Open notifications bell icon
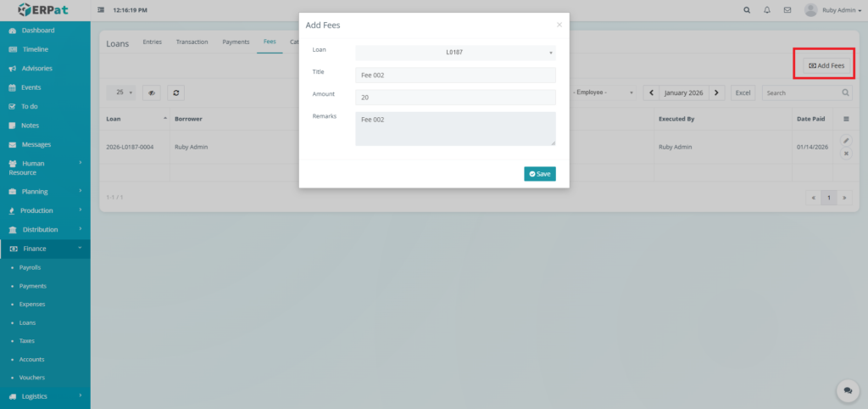Screen dimensions: 868x409 (x=766, y=10)
